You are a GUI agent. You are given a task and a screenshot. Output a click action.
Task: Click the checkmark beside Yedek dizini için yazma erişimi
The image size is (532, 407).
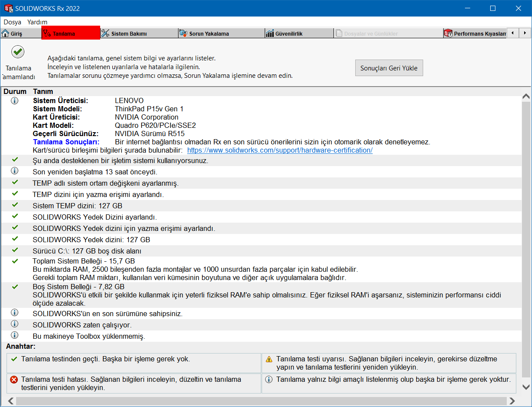click(15, 228)
